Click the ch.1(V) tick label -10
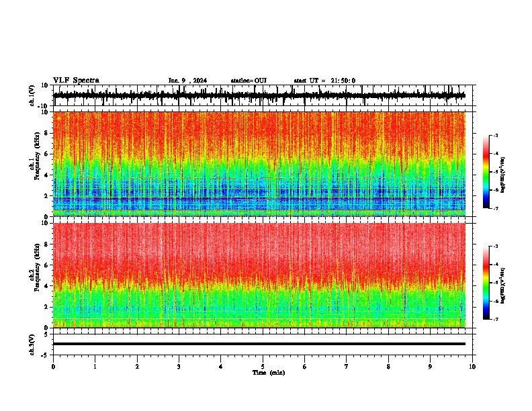The height and width of the screenshot is (411, 532). pyautogui.click(x=44, y=106)
